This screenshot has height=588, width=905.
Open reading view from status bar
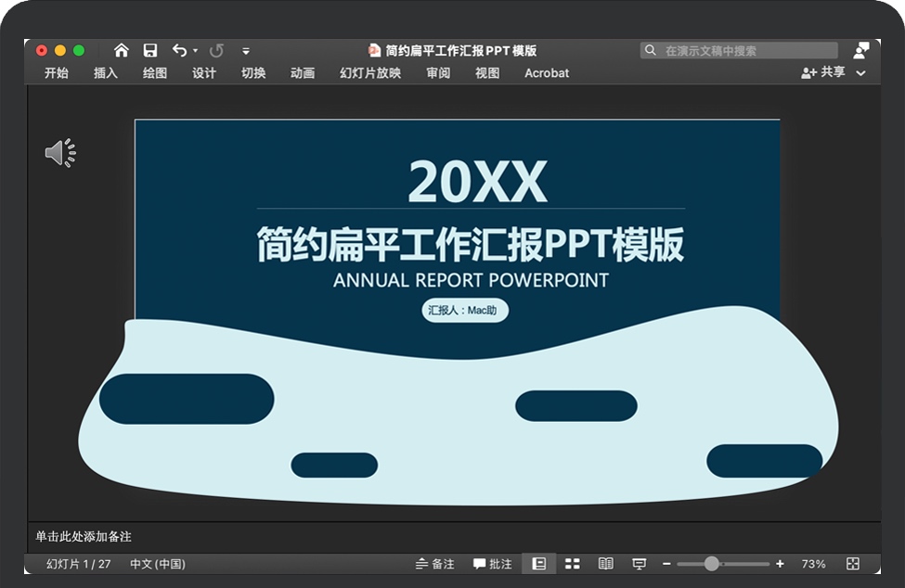click(606, 564)
